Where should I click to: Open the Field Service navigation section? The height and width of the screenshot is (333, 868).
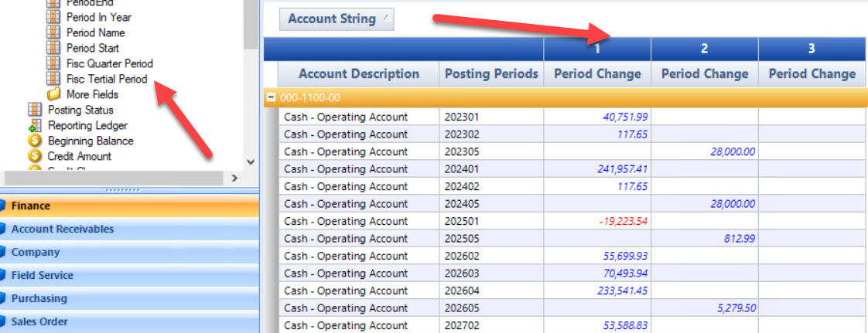click(x=129, y=276)
